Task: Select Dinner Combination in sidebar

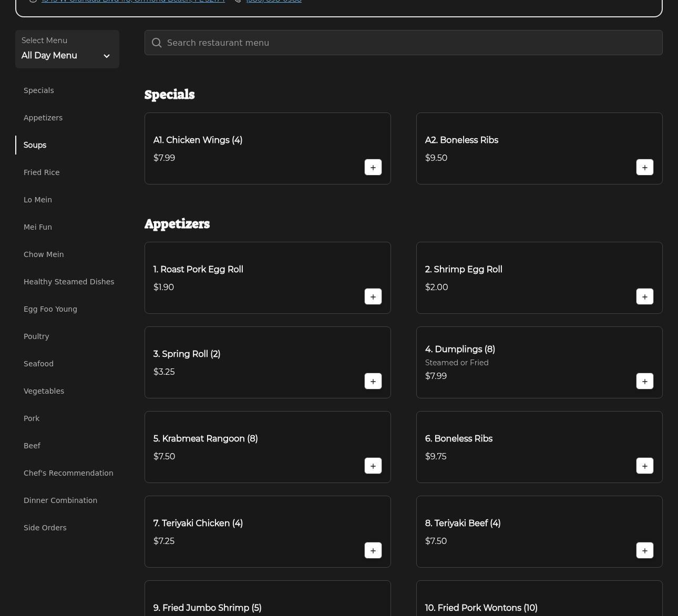Action: 60,500
